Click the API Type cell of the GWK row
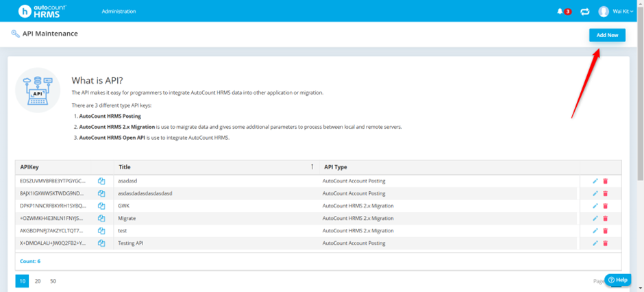Viewport: 644px width, 292px height. tap(449, 206)
